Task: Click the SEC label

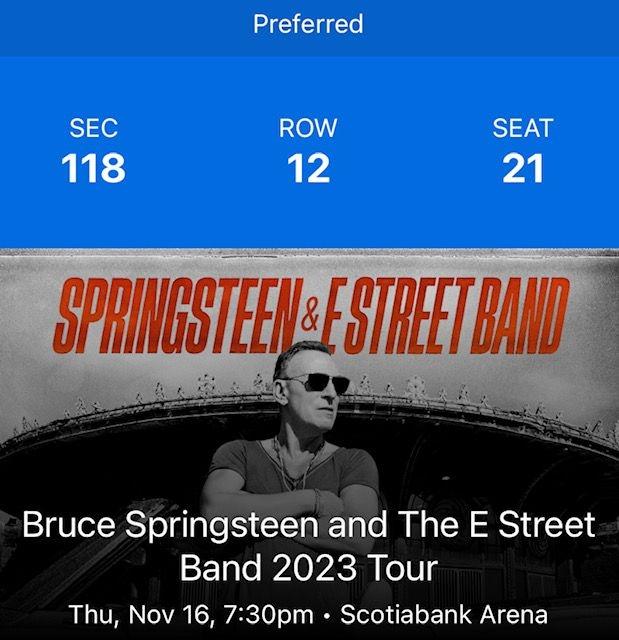Action: pyautogui.click(x=93, y=128)
